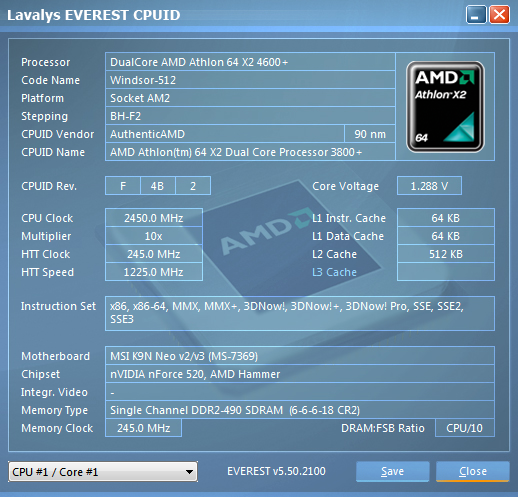
Task: Open the CPU #1 / Core #1 dropdown
Action: [103, 472]
